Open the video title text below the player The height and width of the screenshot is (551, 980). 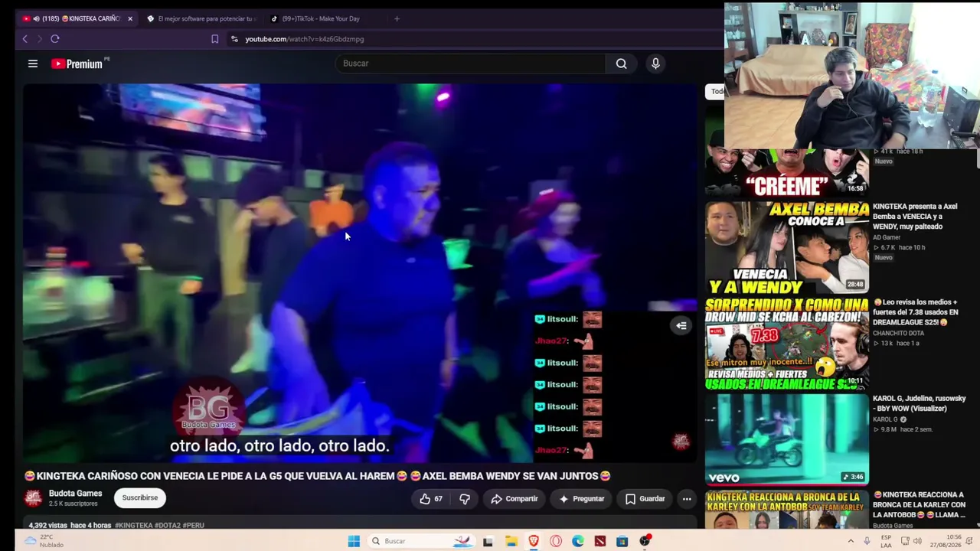[318, 476]
